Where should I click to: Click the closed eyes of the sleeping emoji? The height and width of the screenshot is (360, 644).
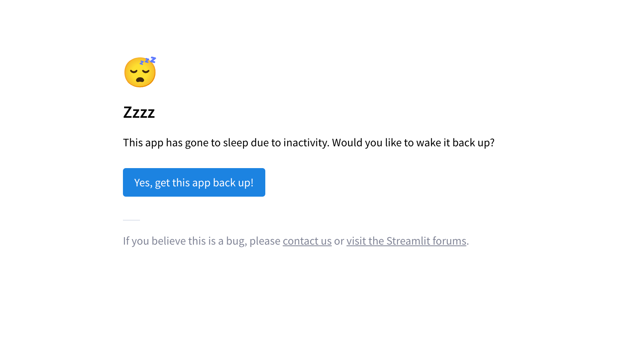pos(140,71)
